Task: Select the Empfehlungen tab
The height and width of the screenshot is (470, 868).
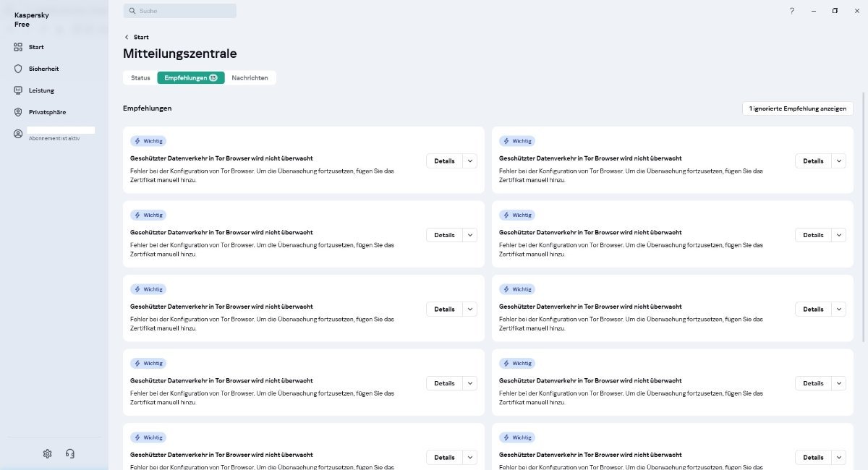Action: click(191, 77)
